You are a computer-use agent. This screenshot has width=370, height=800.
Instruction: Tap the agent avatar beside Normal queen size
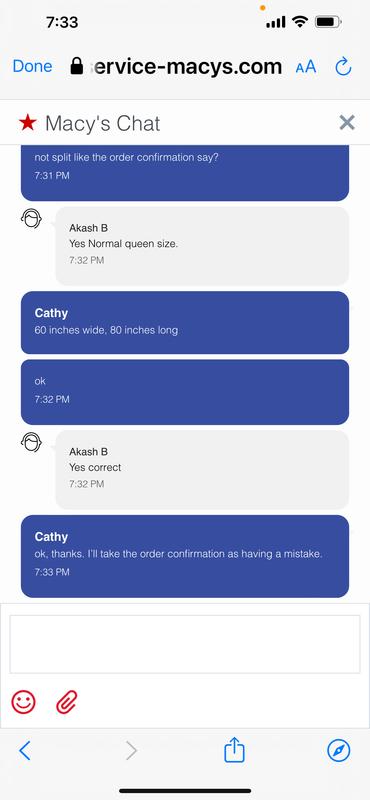tap(31, 219)
